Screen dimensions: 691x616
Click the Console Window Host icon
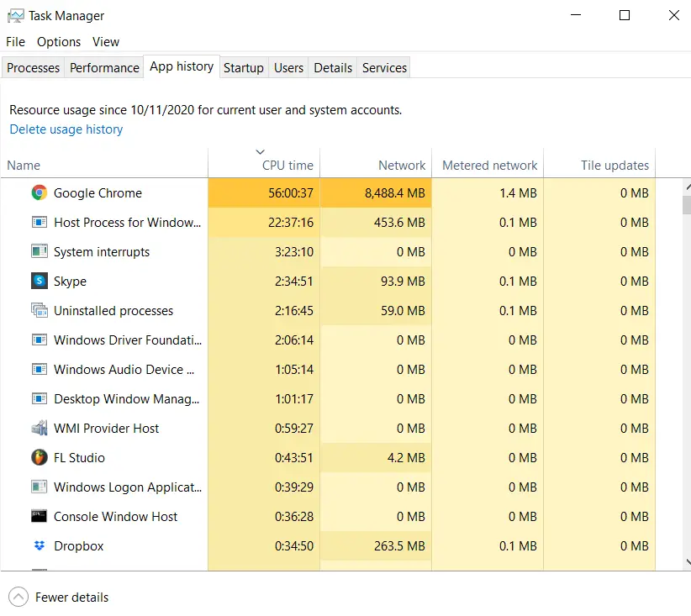coord(40,516)
